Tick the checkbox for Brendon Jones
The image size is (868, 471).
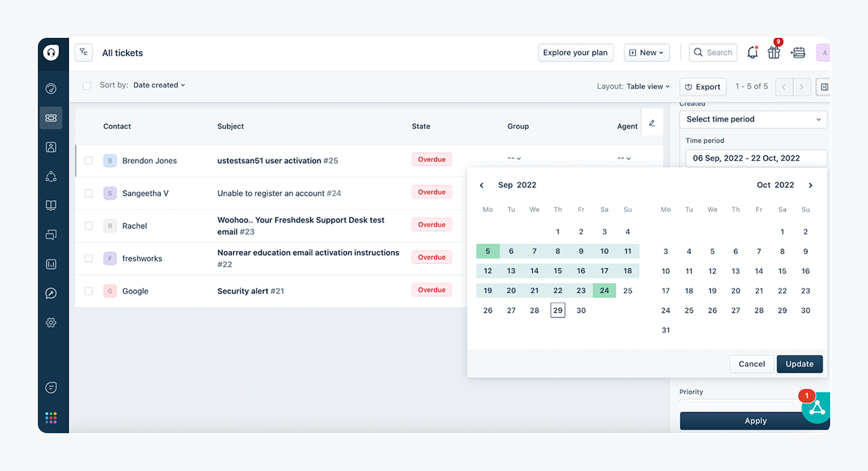pos(89,161)
